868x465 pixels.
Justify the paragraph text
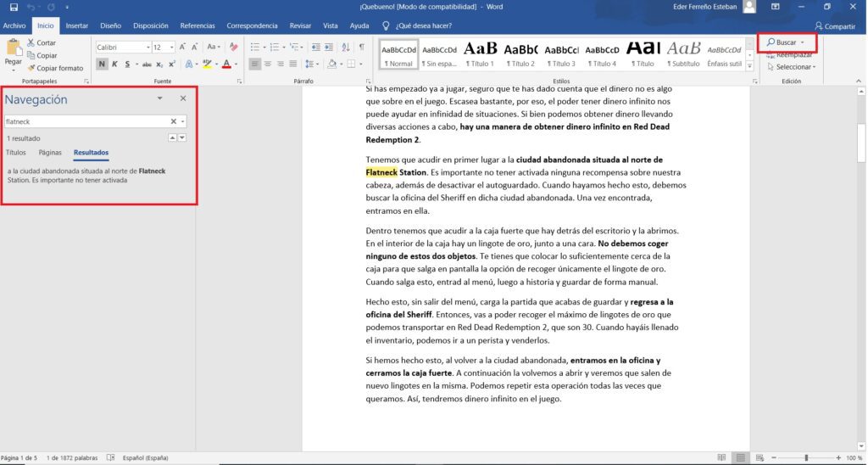(292, 64)
